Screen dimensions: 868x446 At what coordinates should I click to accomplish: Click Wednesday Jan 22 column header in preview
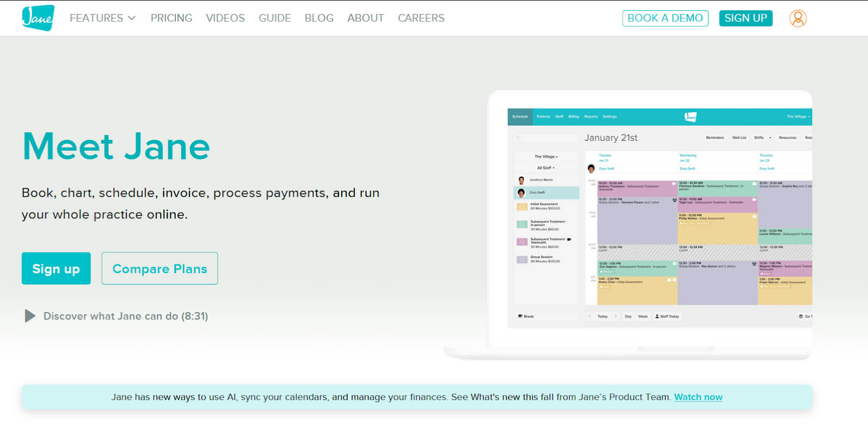(688, 158)
